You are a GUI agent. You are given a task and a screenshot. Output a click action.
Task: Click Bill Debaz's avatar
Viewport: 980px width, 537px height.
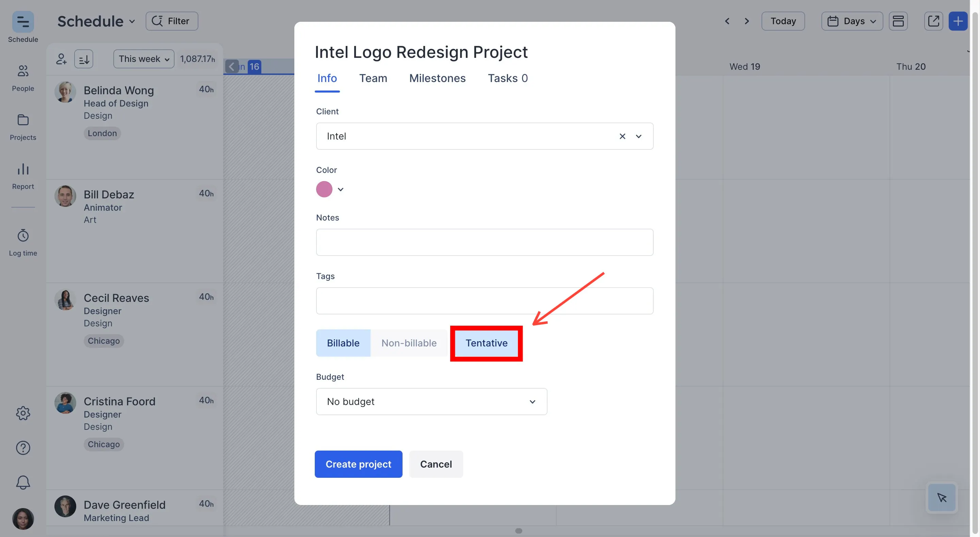(x=65, y=196)
